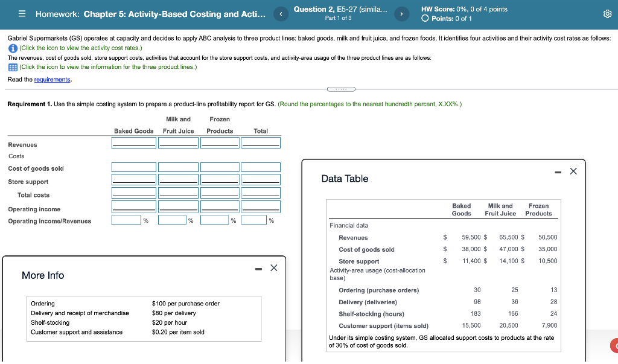Click the Cost of goods sold field for Milk and Fruit Juice
Image resolution: width=618 pixels, height=364 pixels.
click(x=178, y=167)
